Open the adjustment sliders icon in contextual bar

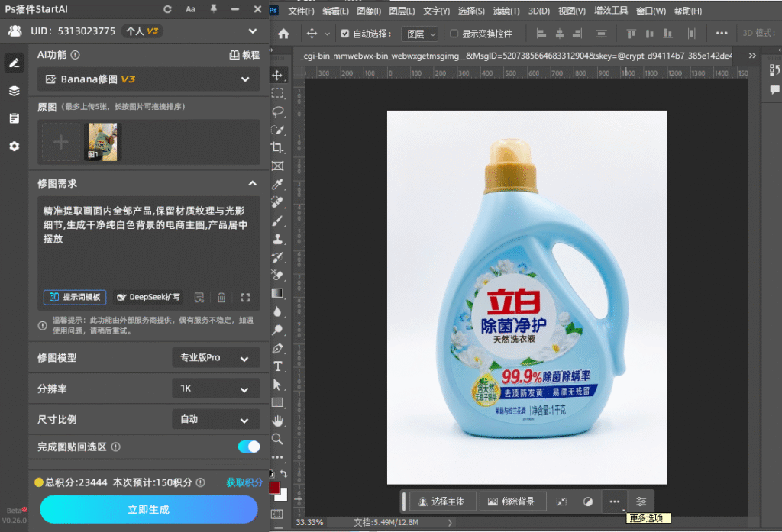click(641, 501)
